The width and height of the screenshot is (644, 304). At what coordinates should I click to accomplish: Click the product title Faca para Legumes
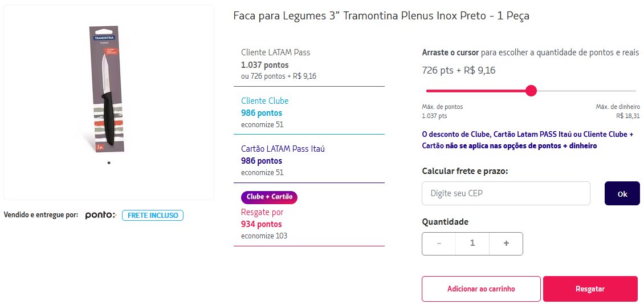click(381, 16)
